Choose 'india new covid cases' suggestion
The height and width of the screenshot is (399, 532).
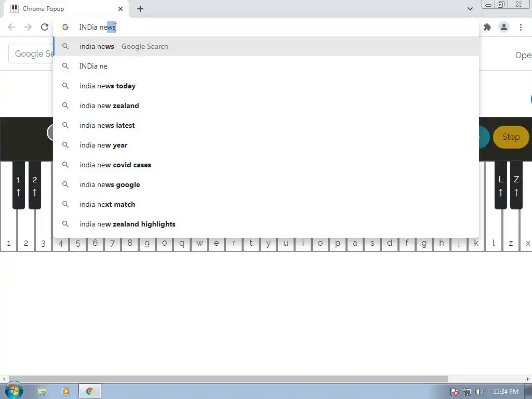point(267,165)
